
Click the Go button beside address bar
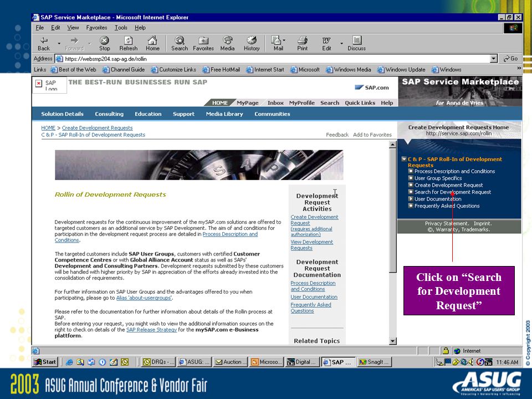pos(510,59)
